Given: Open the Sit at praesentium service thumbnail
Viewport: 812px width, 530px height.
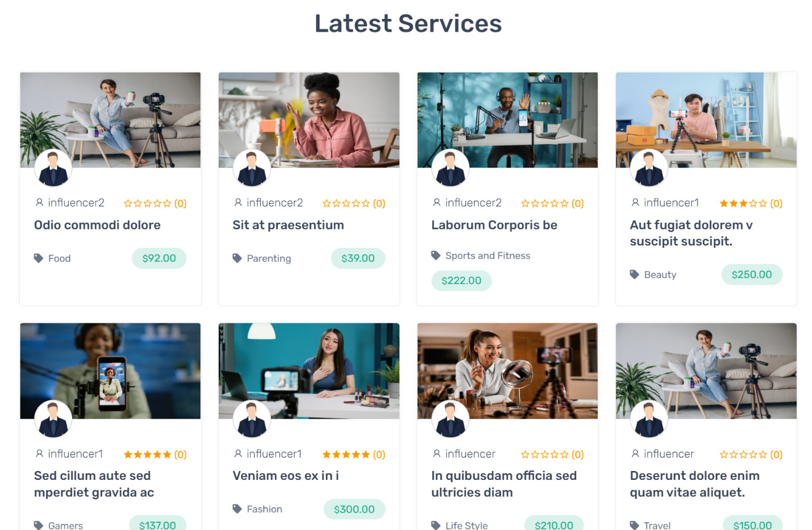Looking at the screenshot, I should pos(309,120).
